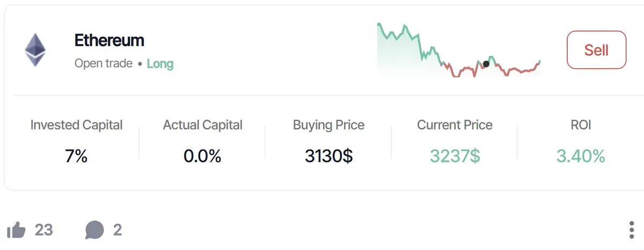Select the green Long position label
This screenshot has width=644, height=250.
click(160, 63)
